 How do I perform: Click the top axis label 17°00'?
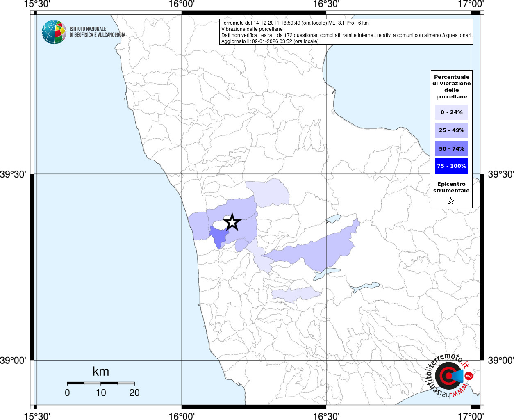click(x=471, y=5)
